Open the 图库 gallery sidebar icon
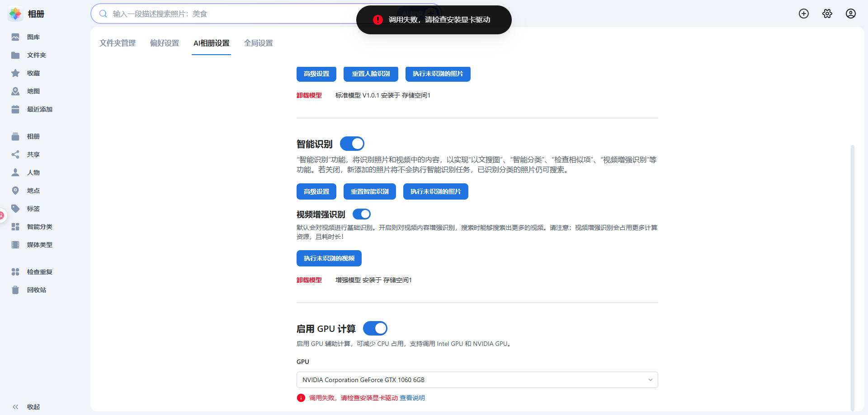868x415 pixels. (15, 37)
